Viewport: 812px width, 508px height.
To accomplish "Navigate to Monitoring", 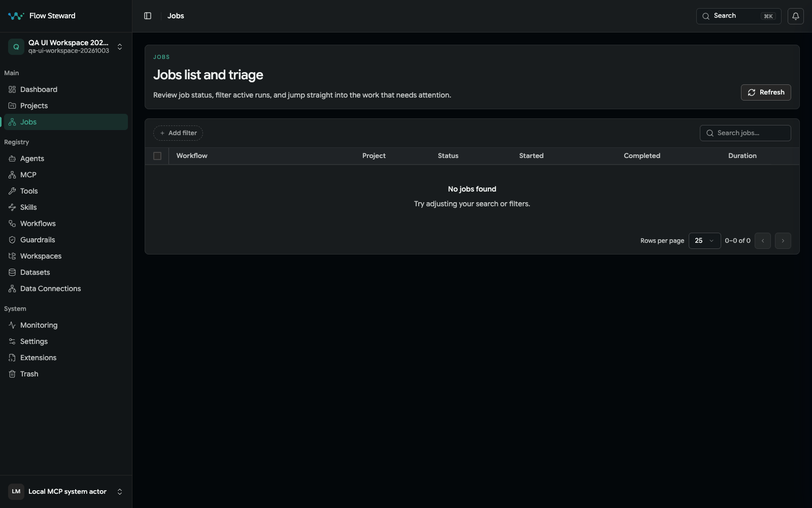I will [x=66, y=325].
